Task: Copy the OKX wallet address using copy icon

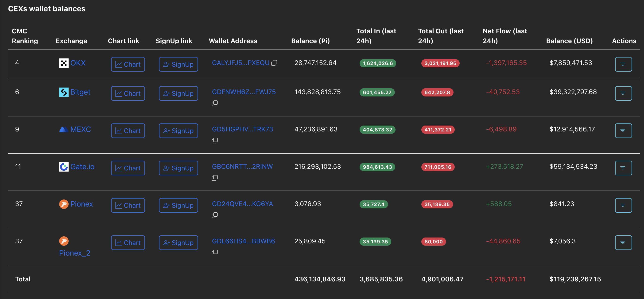Action: (x=274, y=63)
